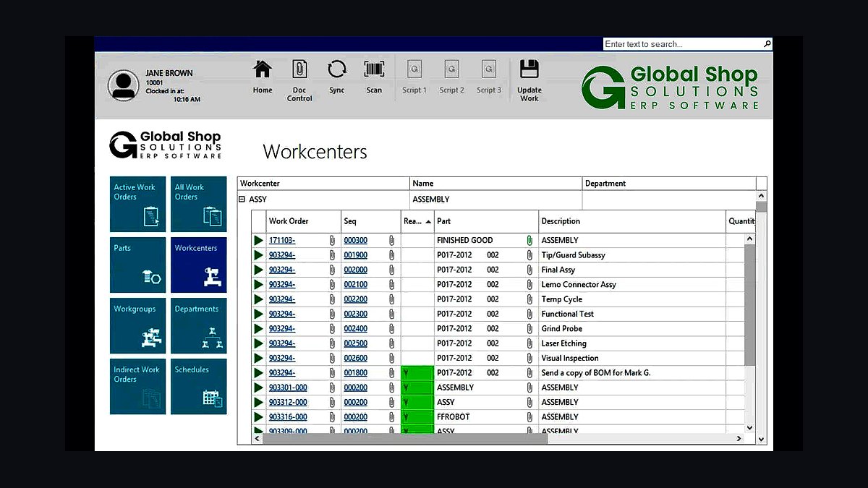Click in the search text box
868x488 pixels.
[683, 44]
